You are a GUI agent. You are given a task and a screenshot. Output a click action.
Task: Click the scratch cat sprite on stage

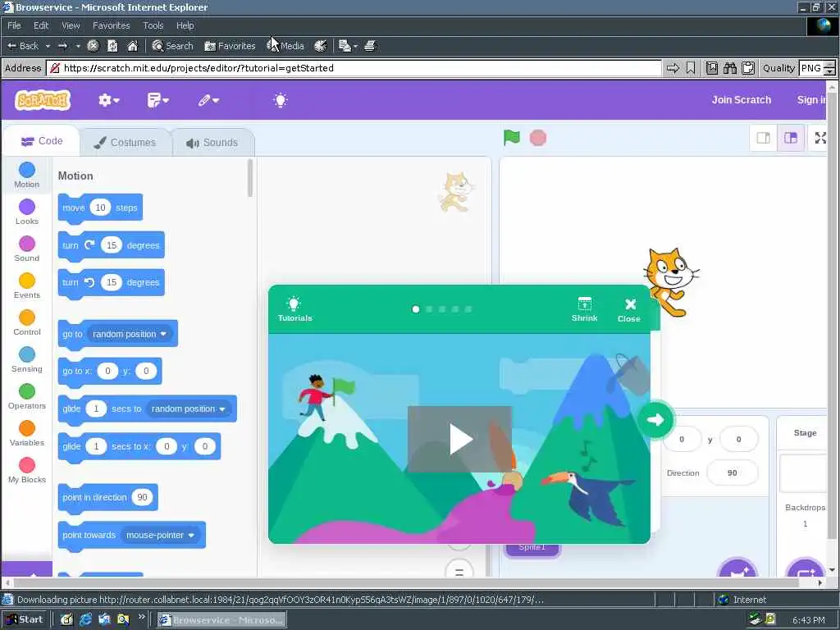pyautogui.click(x=670, y=282)
